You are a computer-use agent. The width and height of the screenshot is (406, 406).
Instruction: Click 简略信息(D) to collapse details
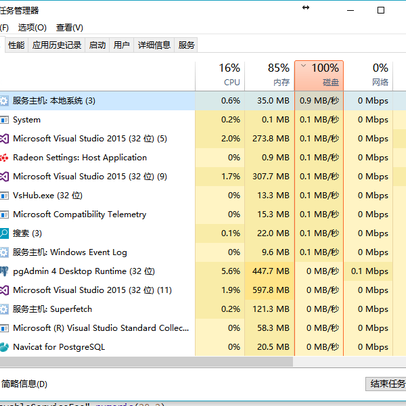[24, 384]
